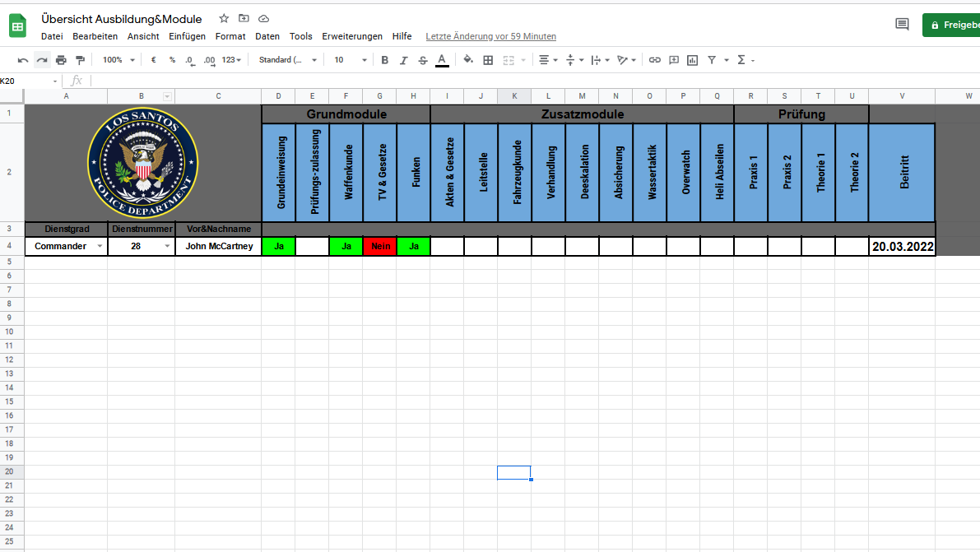The width and height of the screenshot is (980, 552).
Task: Select the John McCartney cell
Action: point(218,246)
